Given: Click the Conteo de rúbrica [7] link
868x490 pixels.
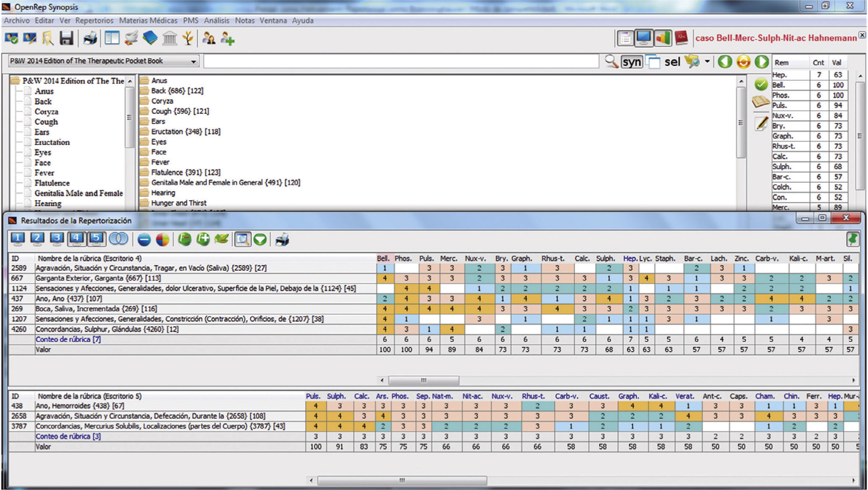Looking at the screenshot, I should tap(68, 339).
